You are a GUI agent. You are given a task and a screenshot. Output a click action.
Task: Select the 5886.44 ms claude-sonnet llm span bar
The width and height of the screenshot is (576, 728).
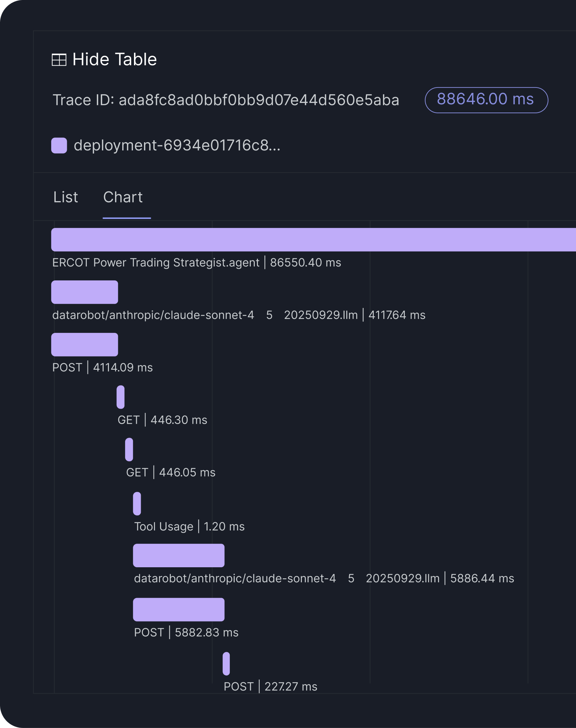[179, 555]
